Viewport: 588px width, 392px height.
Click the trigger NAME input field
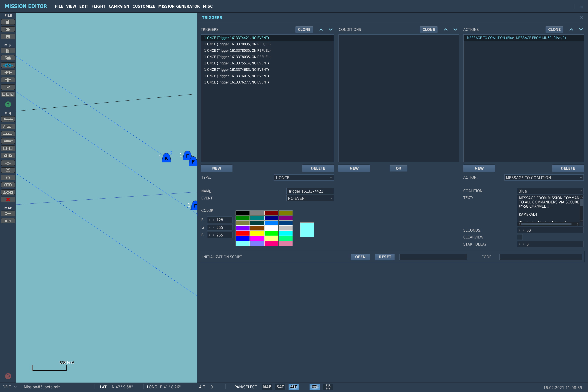tap(310, 191)
